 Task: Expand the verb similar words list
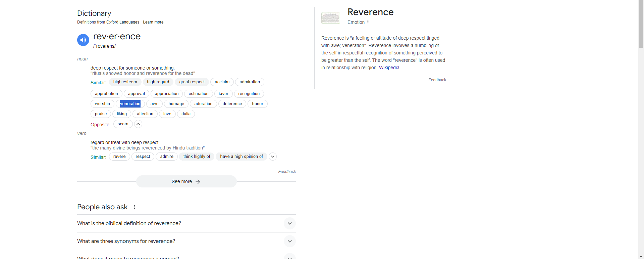(273, 157)
